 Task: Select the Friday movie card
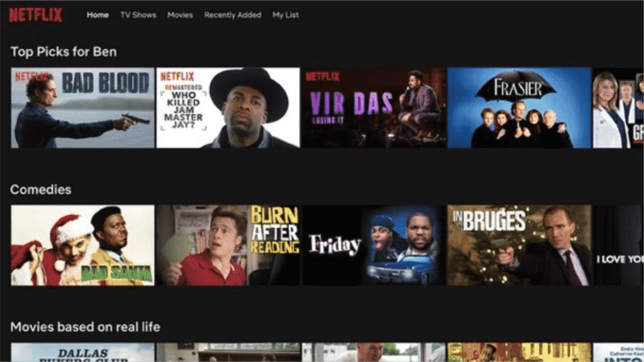[x=374, y=246]
